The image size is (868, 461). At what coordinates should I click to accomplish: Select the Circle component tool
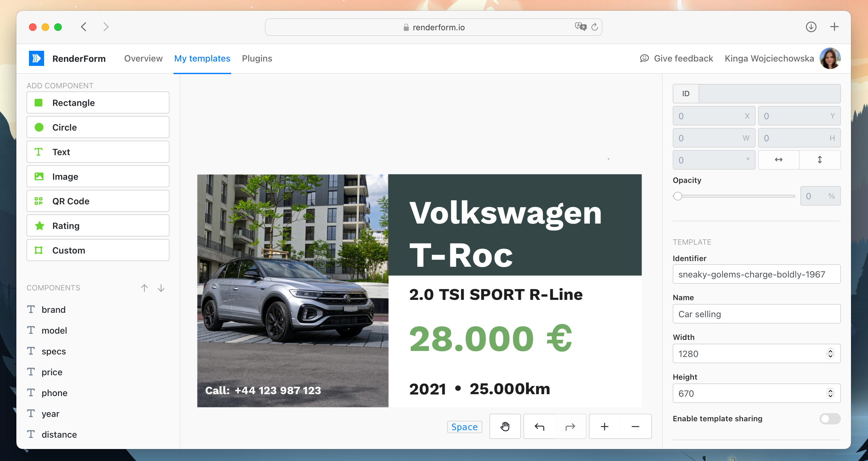98,128
